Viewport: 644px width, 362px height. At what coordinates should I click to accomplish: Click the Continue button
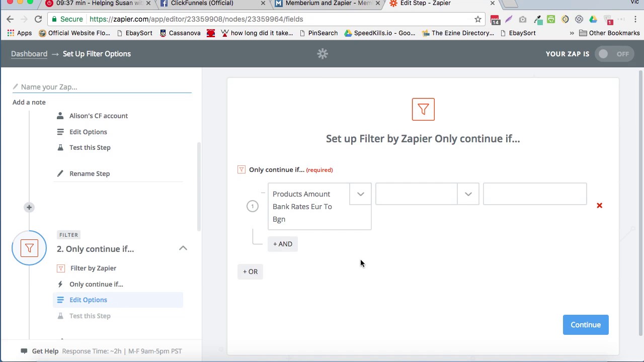(x=586, y=325)
